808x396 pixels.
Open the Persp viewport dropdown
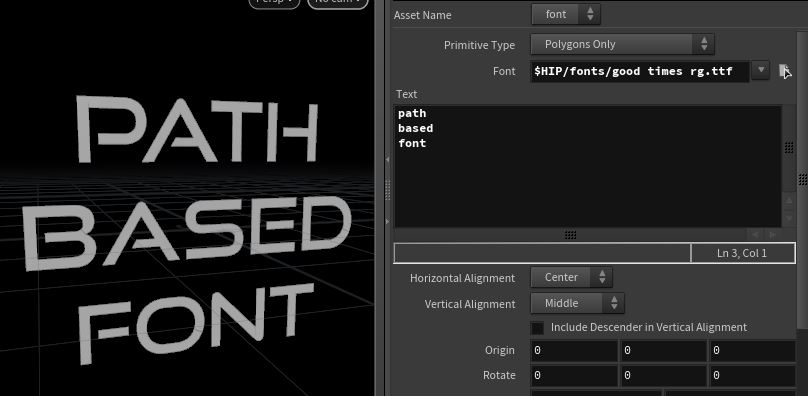click(274, 2)
